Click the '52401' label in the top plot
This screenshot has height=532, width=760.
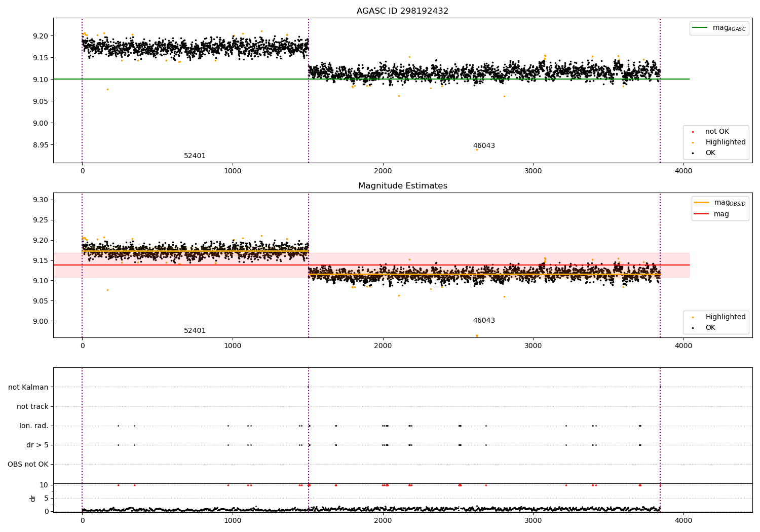point(195,156)
